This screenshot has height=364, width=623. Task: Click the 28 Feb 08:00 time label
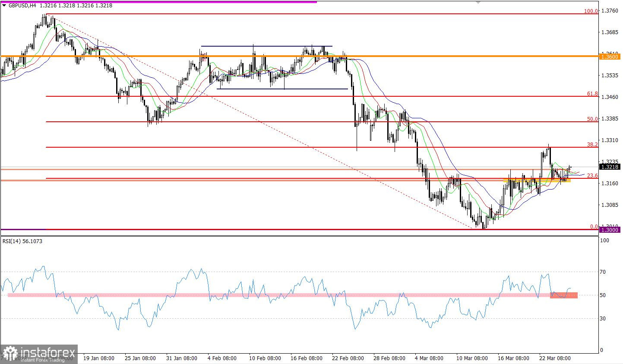pos(389,358)
